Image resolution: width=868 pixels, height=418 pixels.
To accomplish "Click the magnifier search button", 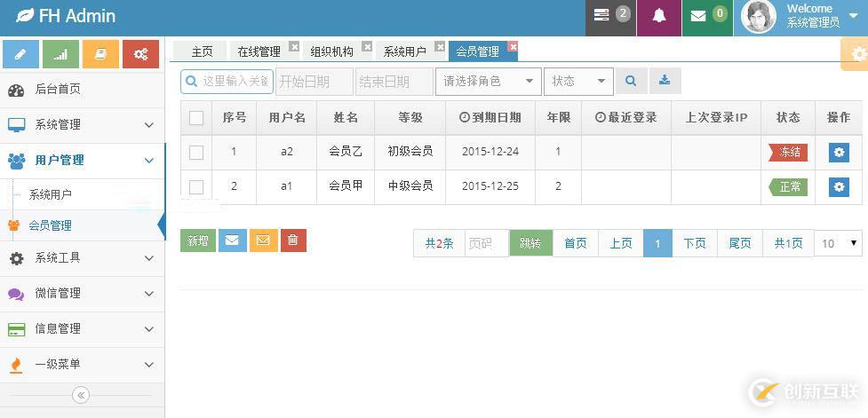I will click(x=631, y=82).
